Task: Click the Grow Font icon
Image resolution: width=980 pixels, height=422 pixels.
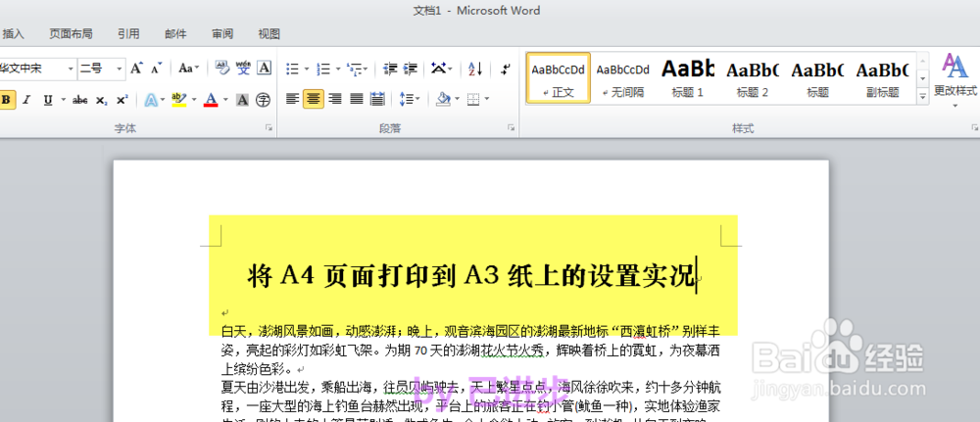Action: (137, 69)
